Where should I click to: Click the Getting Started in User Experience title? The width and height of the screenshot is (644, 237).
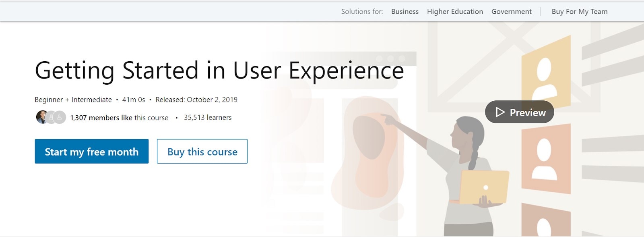(x=219, y=71)
